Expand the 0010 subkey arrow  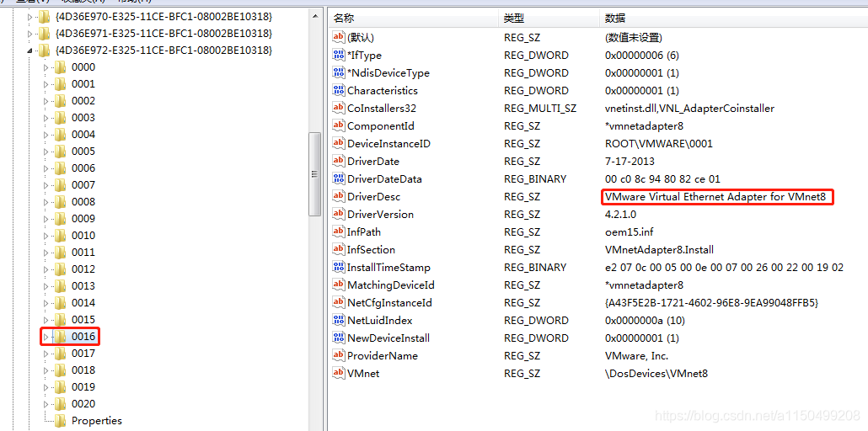point(46,236)
